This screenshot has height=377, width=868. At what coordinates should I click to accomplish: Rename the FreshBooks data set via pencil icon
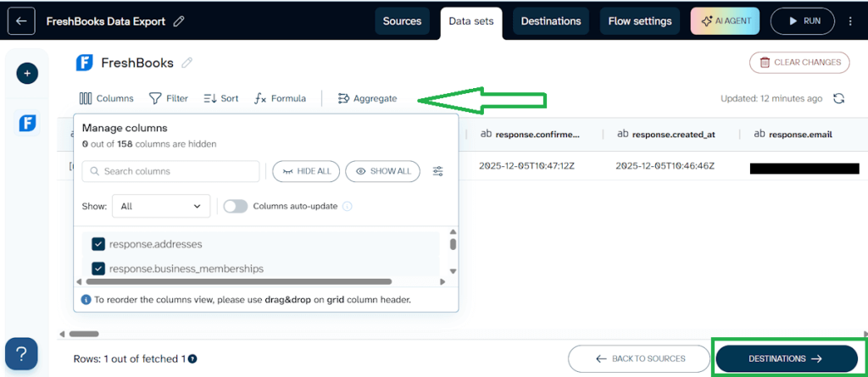187,63
